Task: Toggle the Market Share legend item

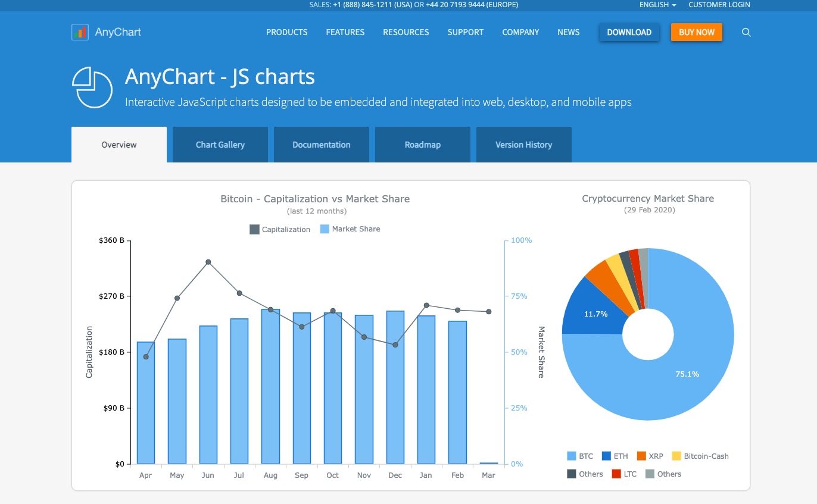Action: [x=350, y=229]
